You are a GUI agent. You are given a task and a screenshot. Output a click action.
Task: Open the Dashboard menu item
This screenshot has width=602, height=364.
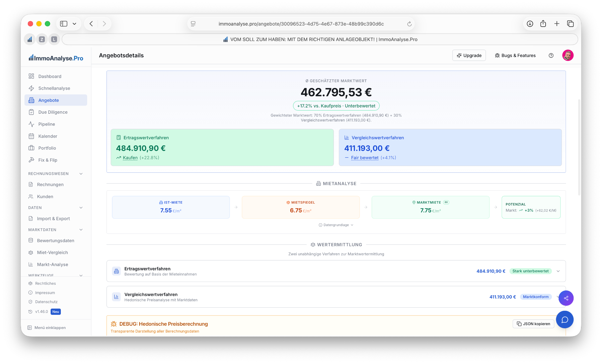(56, 76)
